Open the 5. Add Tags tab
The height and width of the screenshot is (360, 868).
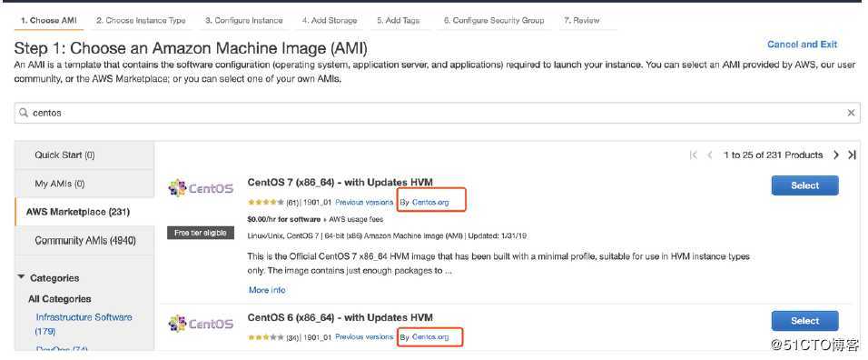(x=398, y=20)
